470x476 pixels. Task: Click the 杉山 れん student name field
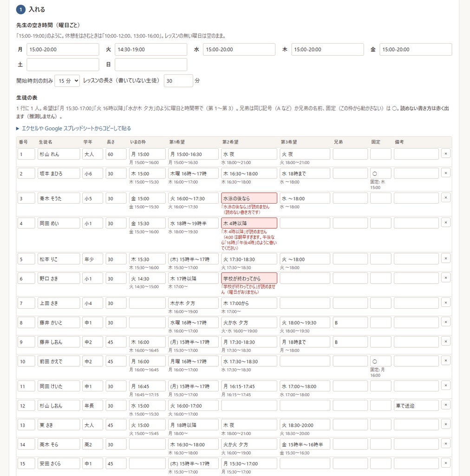point(59,154)
